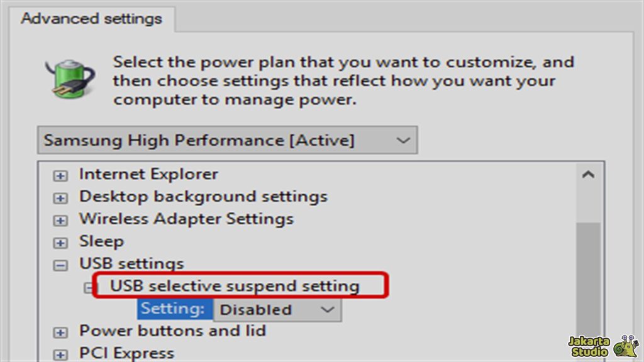Select USB selective suspend setting item
Screen dimensions: 644x362
[235, 287]
